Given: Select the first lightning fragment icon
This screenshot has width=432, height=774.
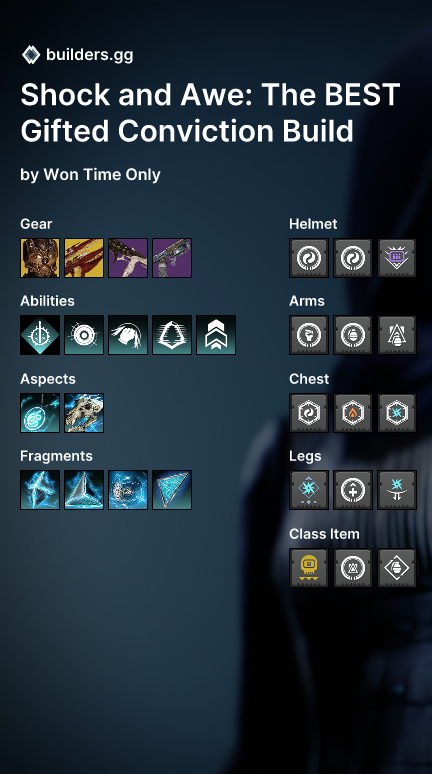Looking at the screenshot, I should click(x=40, y=490).
